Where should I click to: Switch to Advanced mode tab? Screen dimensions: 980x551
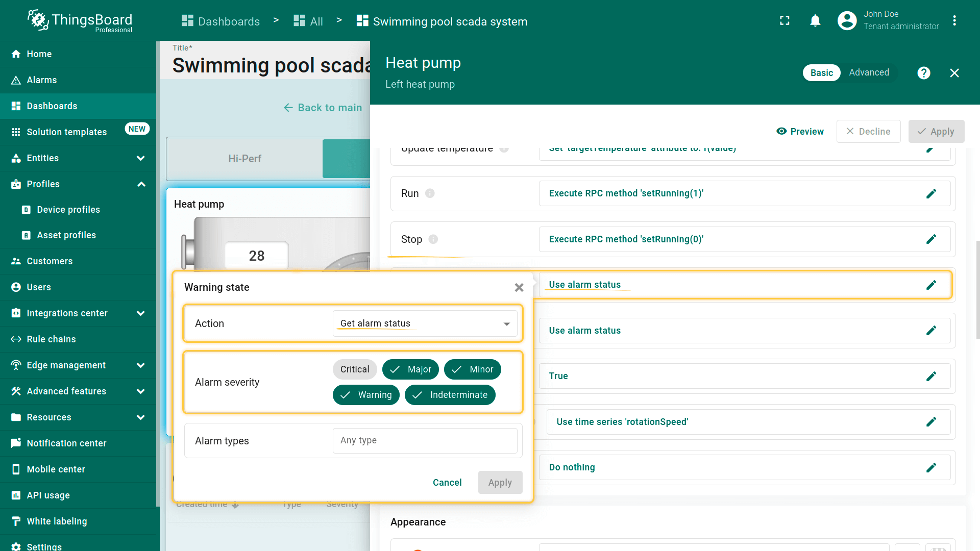[x=869, y=72]
